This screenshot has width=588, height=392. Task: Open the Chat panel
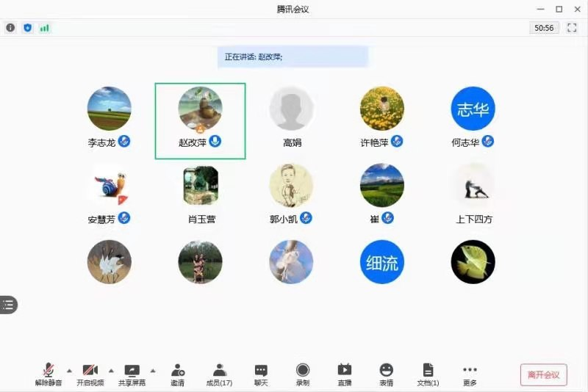[261, 374]
